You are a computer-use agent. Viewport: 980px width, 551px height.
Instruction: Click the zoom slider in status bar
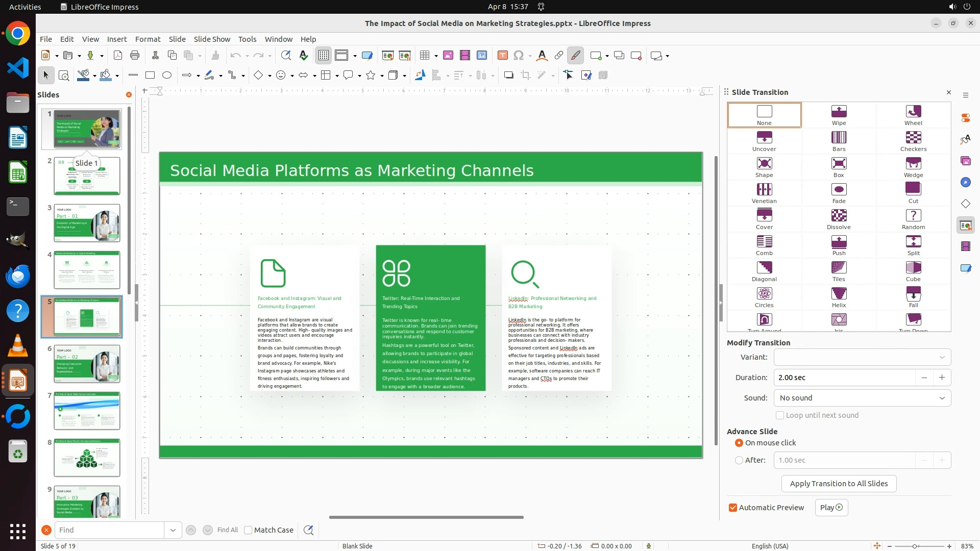pos(914,546)
